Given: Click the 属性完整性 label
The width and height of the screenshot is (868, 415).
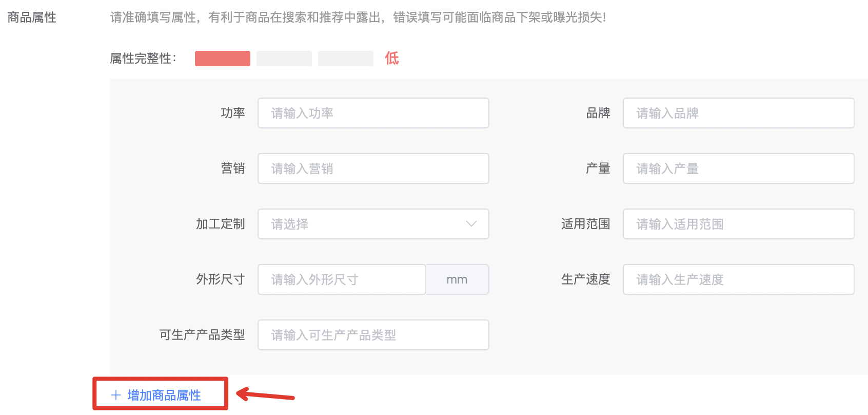Looking at the screenshot, I should tap(143, 59).
